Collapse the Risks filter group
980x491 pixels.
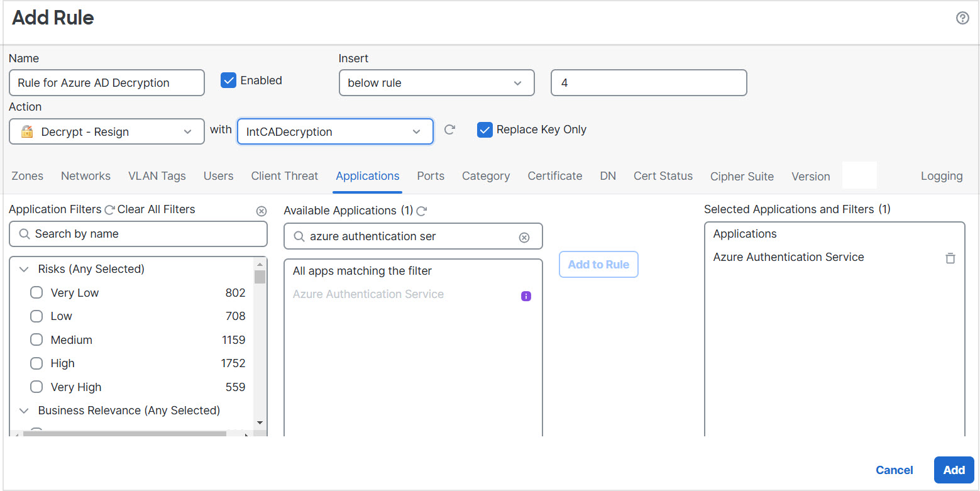click(25, 269)
